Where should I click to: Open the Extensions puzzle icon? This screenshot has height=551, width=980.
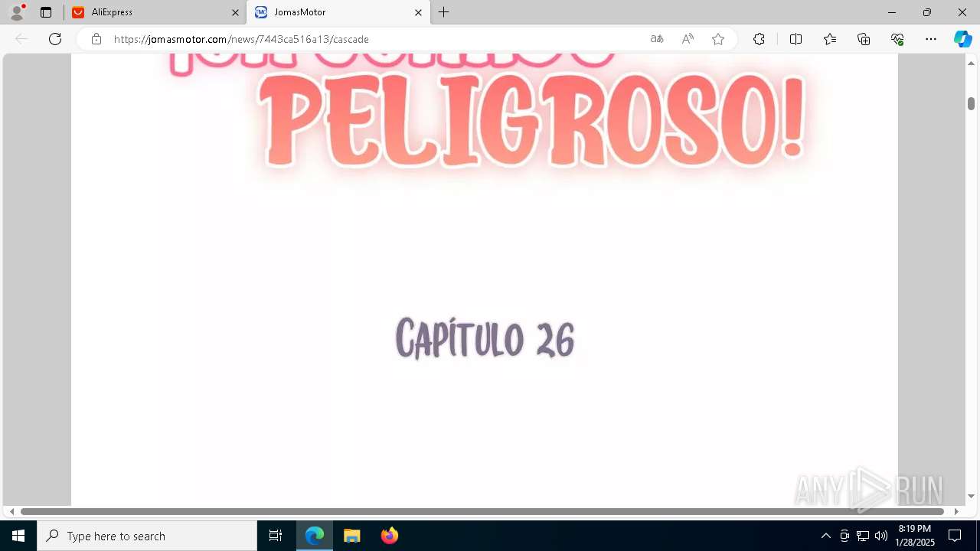(x=759, y=39)
